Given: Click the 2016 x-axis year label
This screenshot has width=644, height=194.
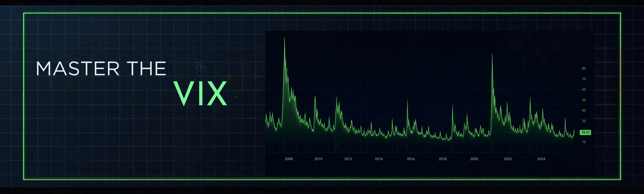Looking at the screenshot, I should tap(411, 159).
